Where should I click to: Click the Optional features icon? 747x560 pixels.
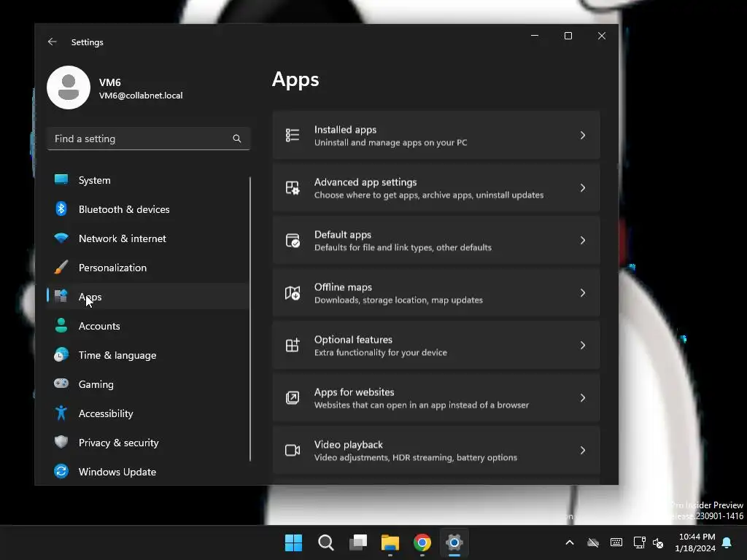pyautogui.click(x=293, y=345)
